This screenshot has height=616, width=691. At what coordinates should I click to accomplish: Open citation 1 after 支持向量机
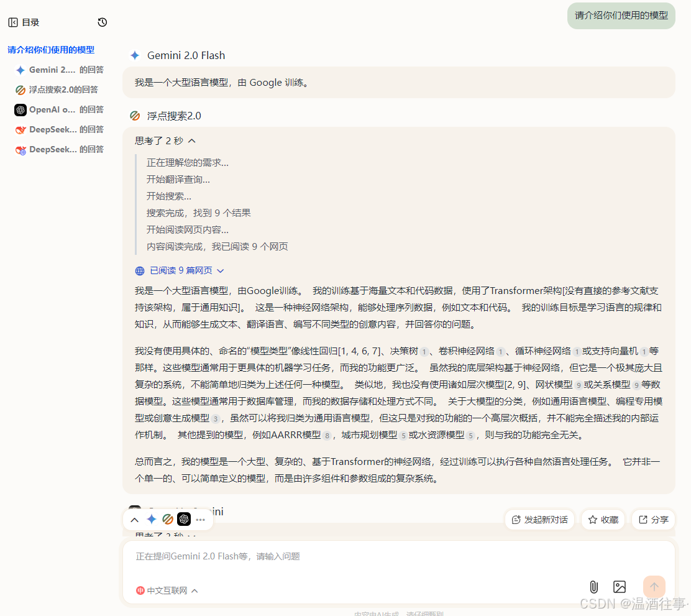coord(644,352)
